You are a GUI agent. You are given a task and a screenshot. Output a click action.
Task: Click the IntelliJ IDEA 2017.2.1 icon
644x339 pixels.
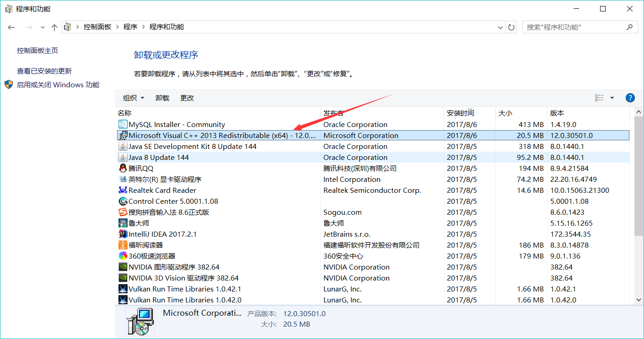coord(123,234)
